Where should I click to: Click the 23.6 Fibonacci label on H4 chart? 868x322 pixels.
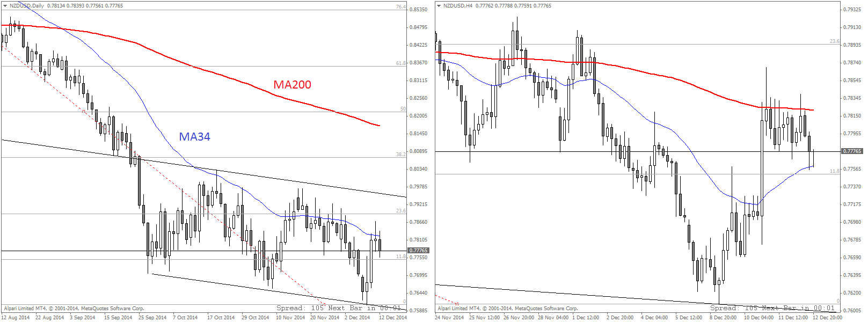834,41
